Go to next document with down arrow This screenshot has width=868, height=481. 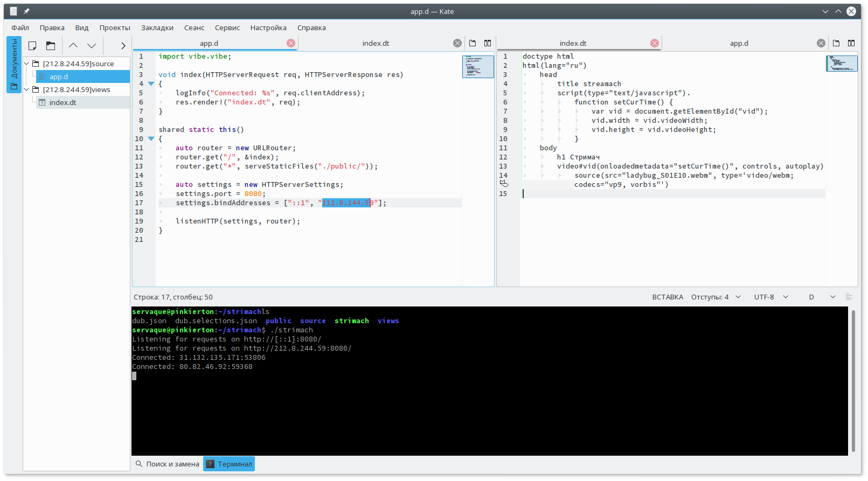(x=92, y=46)
